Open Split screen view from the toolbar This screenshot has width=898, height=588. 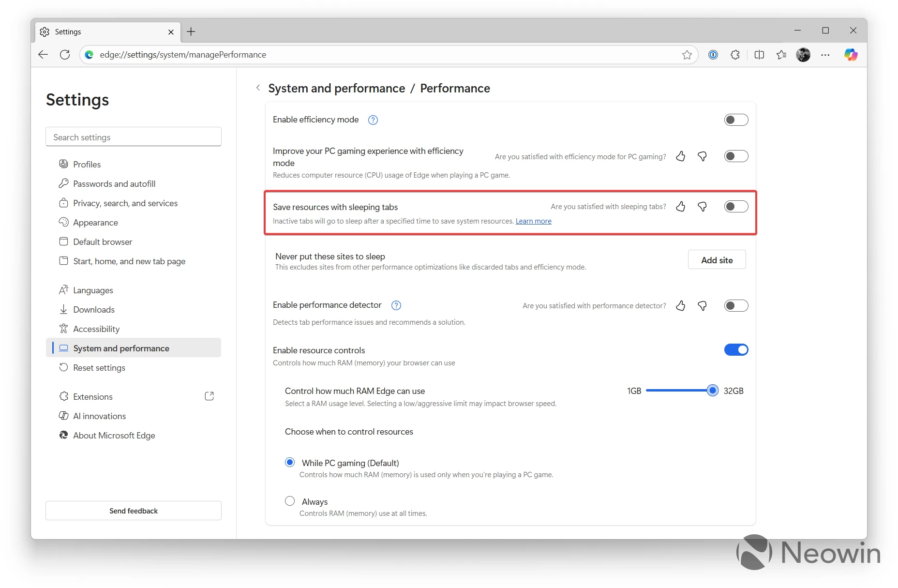[759, 55]
